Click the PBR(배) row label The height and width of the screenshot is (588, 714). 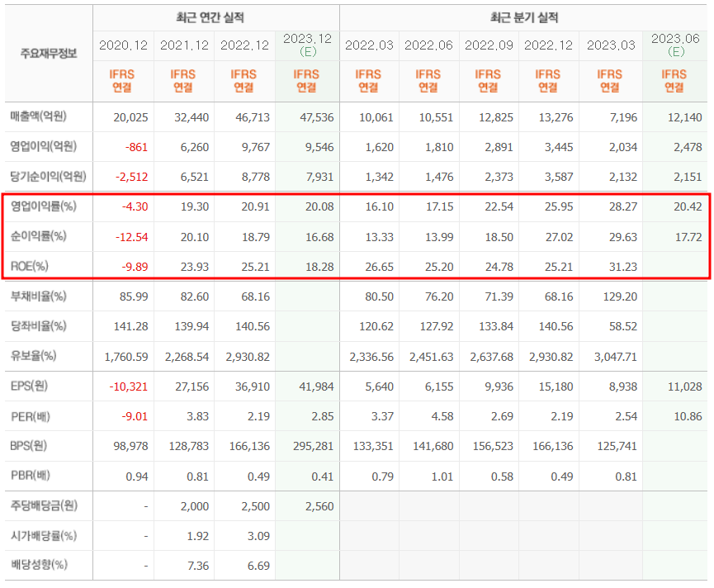coord(31,476)
